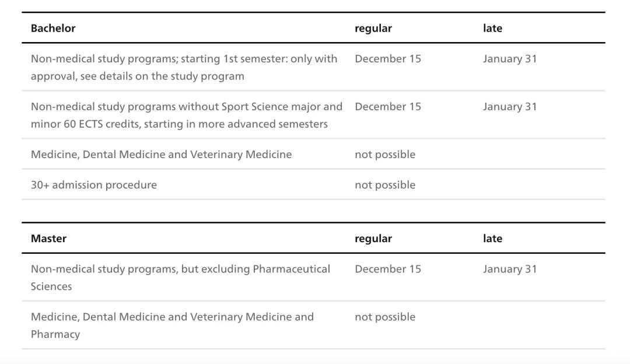This screenshot has height=364, width=630.
Task: Click the "Master" table header
Action: coord(48,238)
